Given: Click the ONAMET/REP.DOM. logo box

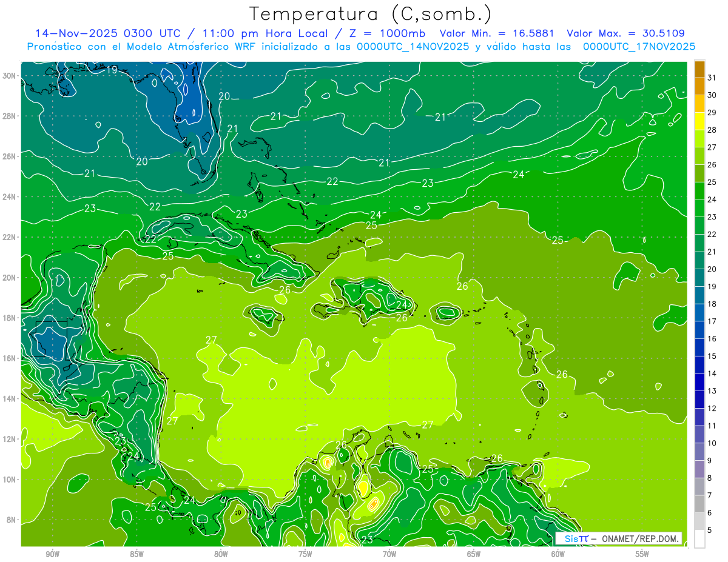Looking at the screenshot, I should tap(619, 538).
